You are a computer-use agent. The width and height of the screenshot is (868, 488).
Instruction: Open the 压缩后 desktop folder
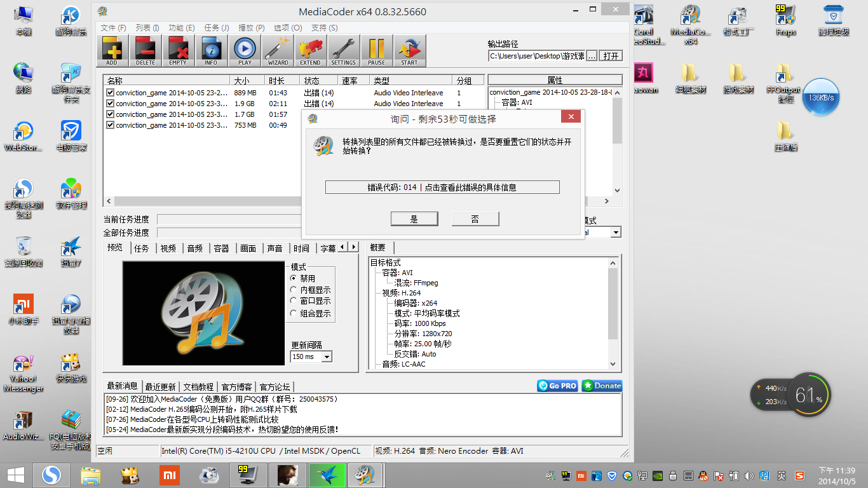786,136
